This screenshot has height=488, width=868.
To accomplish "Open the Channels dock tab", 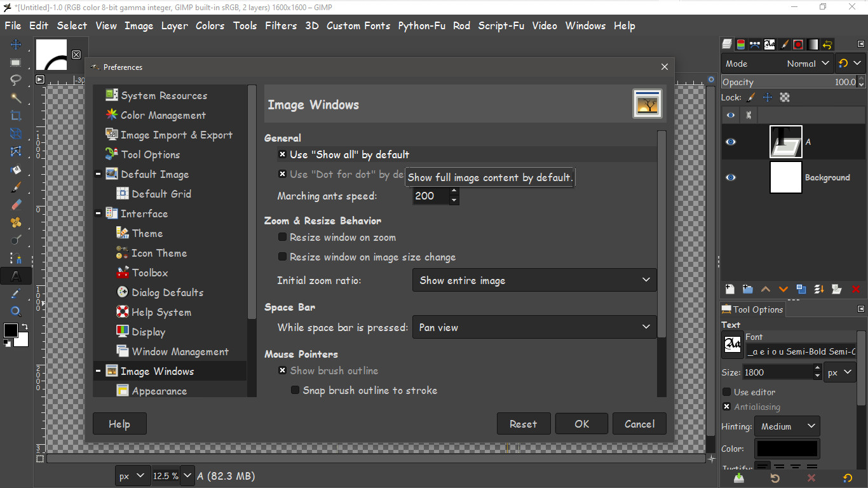I will 741,44.
